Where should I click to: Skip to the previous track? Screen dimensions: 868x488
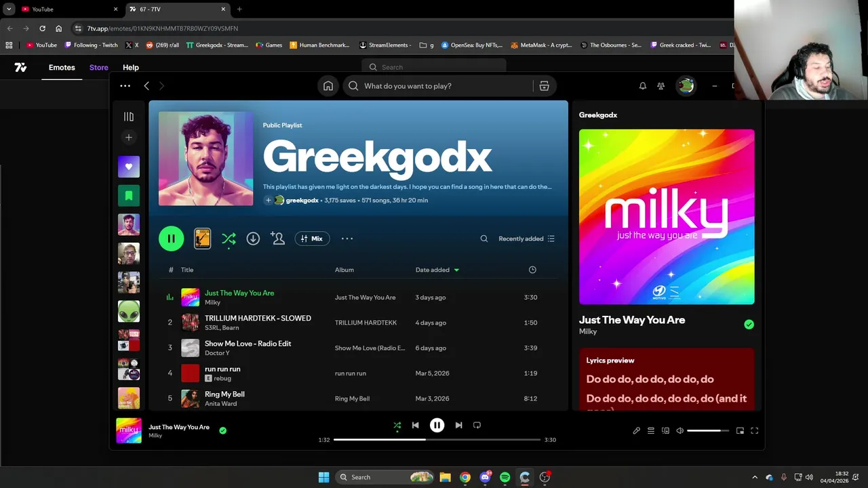(416, 426)
